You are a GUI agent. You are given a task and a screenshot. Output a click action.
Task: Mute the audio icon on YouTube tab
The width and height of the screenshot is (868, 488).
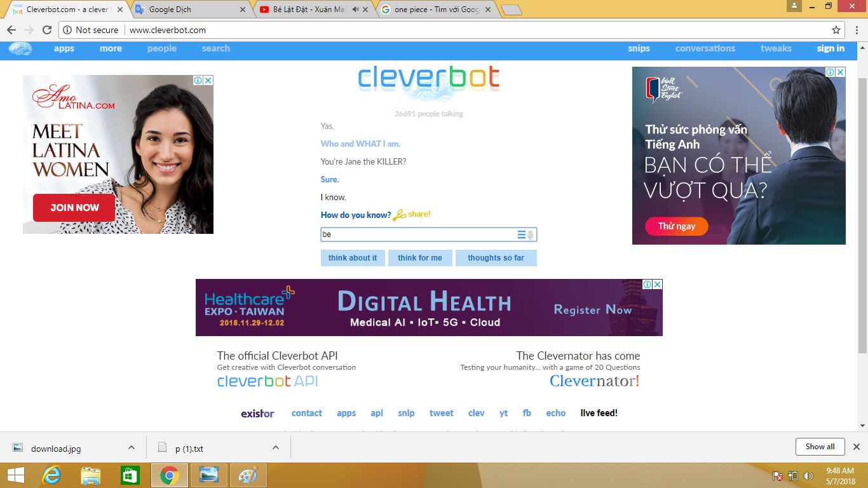point(356,10)
